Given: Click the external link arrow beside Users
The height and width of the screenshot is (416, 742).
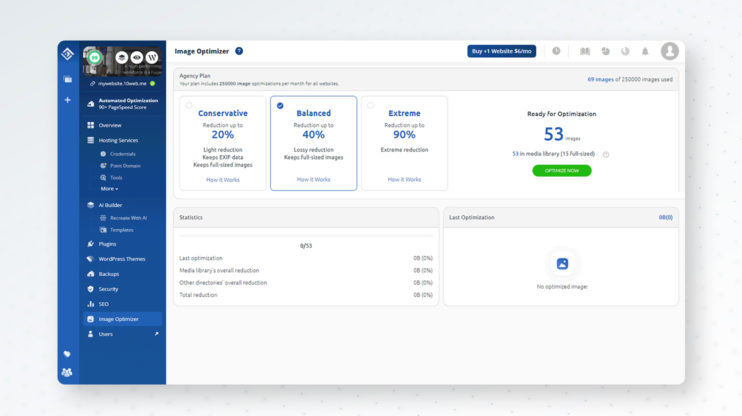Looking at the screenshot, I should [156, 334].
